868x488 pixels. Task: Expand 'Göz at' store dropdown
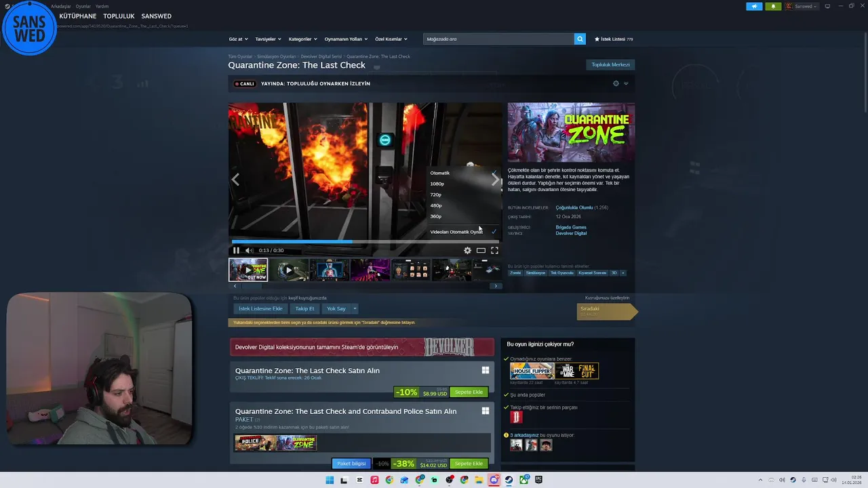(x=238, y=39)
